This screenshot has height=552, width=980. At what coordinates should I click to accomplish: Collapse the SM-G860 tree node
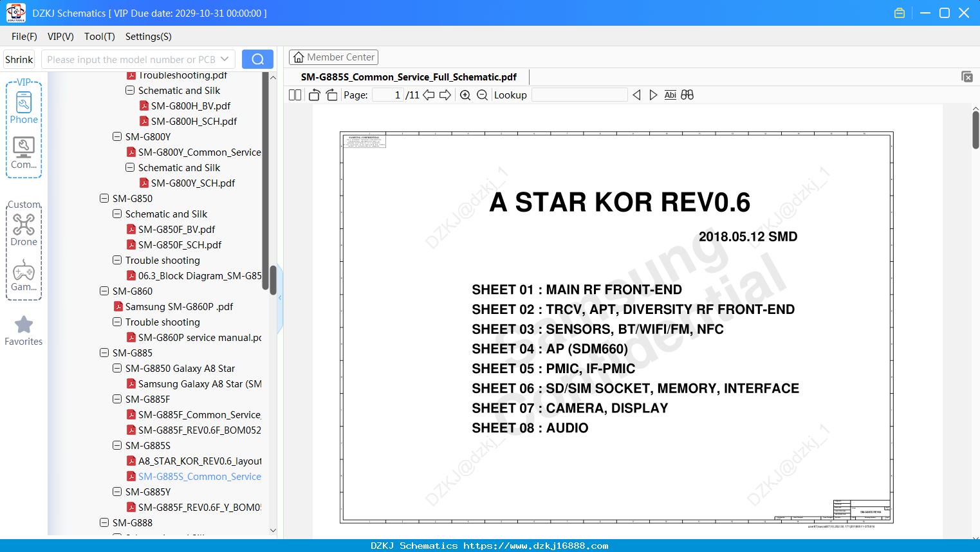pos(104,291)
